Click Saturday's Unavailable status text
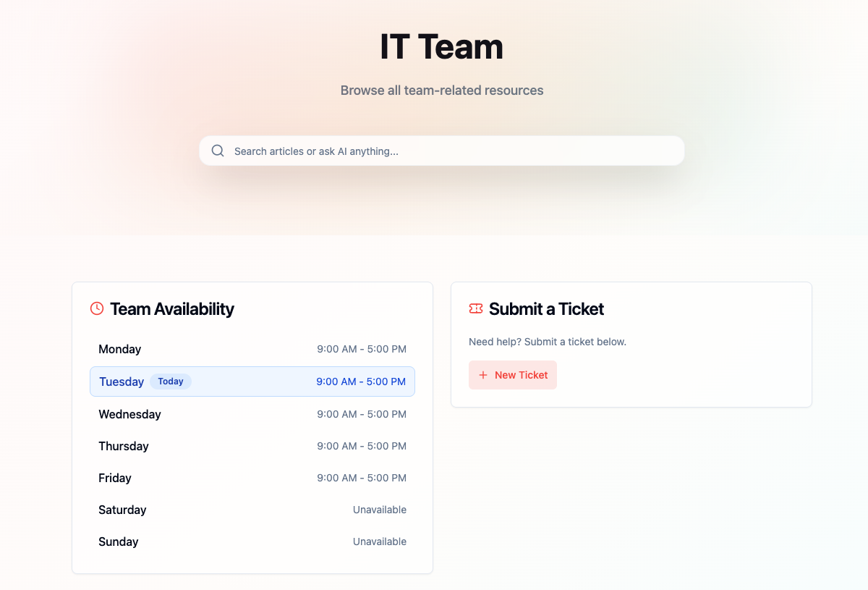 380,510
